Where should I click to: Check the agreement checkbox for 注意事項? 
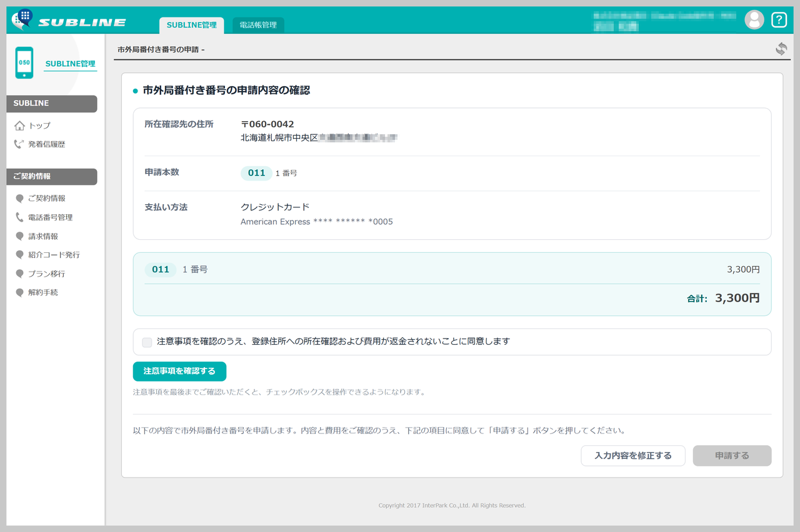pyautogui.click(x=147, y=342)
